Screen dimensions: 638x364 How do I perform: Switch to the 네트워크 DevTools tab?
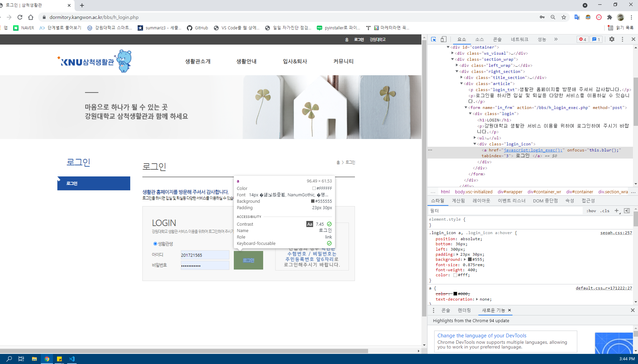[x=519, y=39]
